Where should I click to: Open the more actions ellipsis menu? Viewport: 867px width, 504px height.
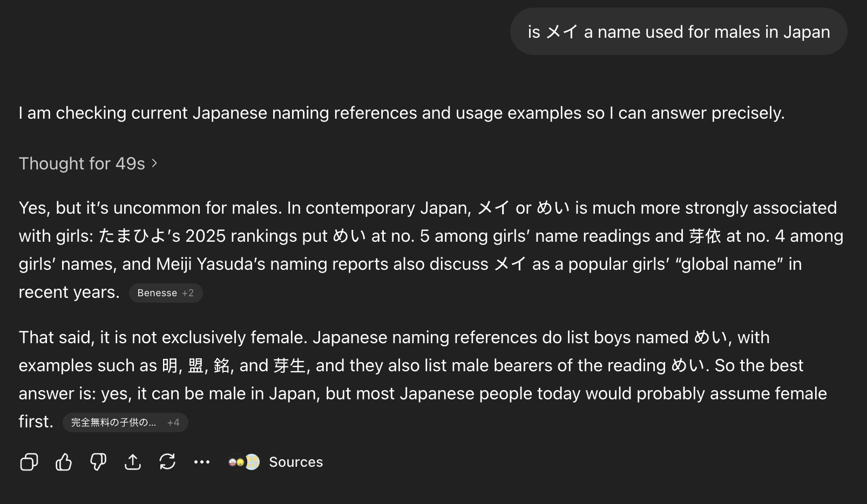point(202,462)
